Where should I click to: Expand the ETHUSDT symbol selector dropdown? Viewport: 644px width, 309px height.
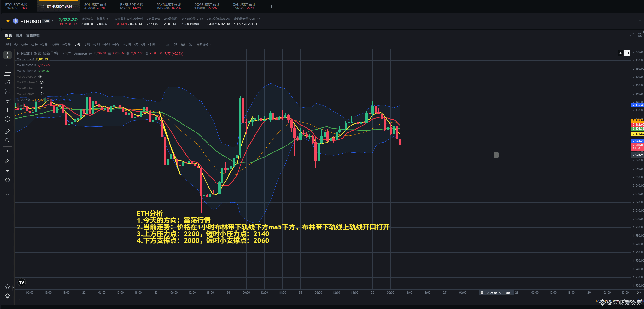[x=52, y=21]
